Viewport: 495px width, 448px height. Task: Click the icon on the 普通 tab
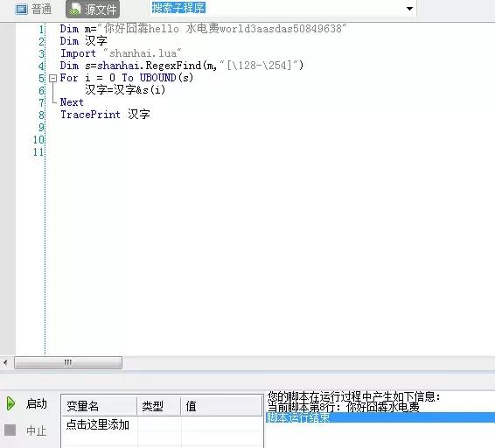[22, 9]
